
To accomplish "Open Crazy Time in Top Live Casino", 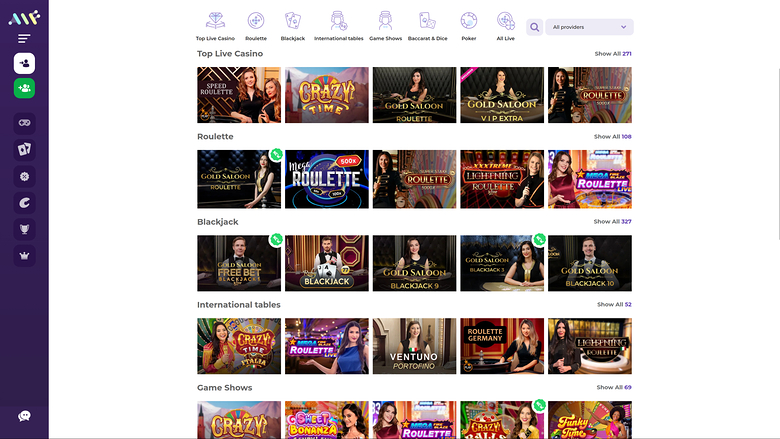I will pos(327,95).
